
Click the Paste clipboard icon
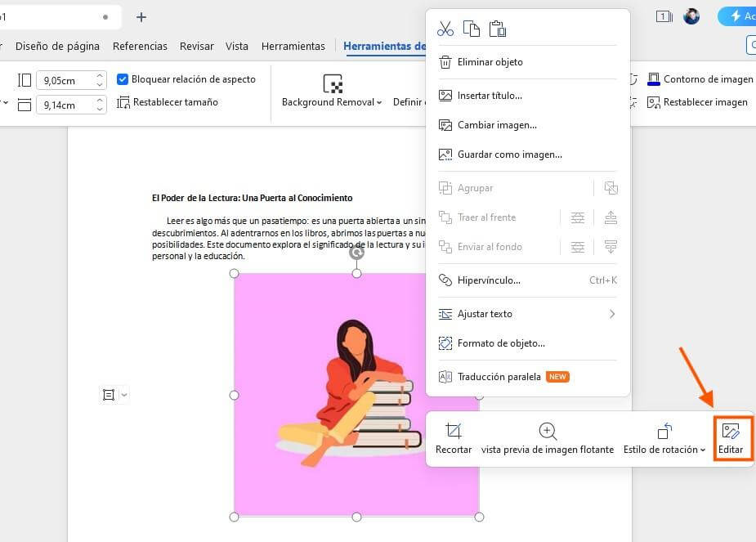[x=498, y=27]
